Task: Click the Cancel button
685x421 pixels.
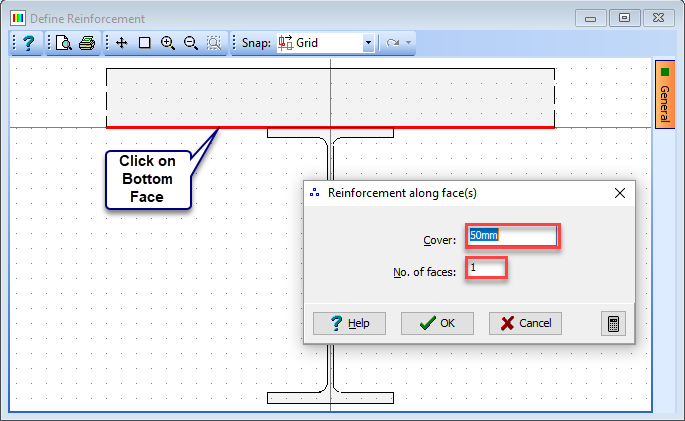Action: [525, 323]
